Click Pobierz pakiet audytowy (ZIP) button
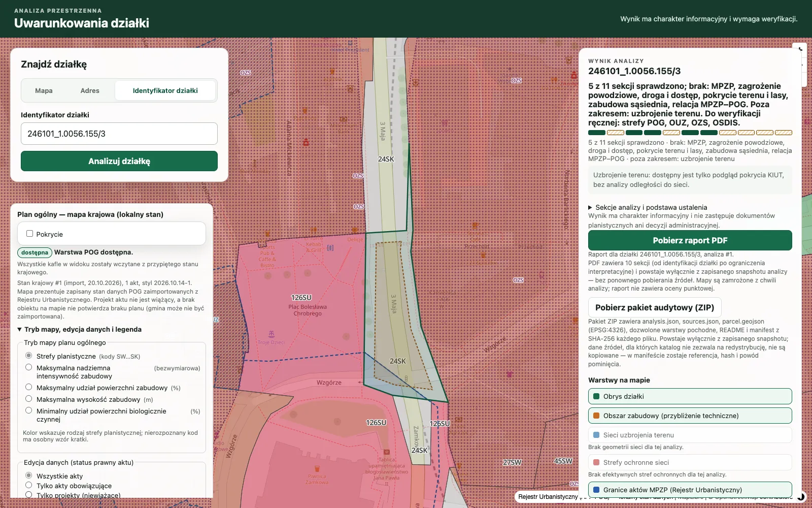This screenshot has width=812, height=508. (655, 307)
